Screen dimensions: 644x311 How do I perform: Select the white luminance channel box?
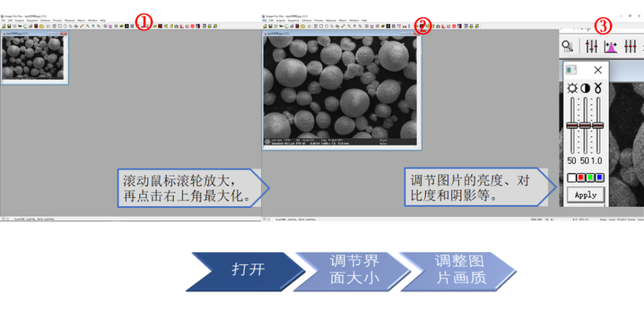(572, 178)
